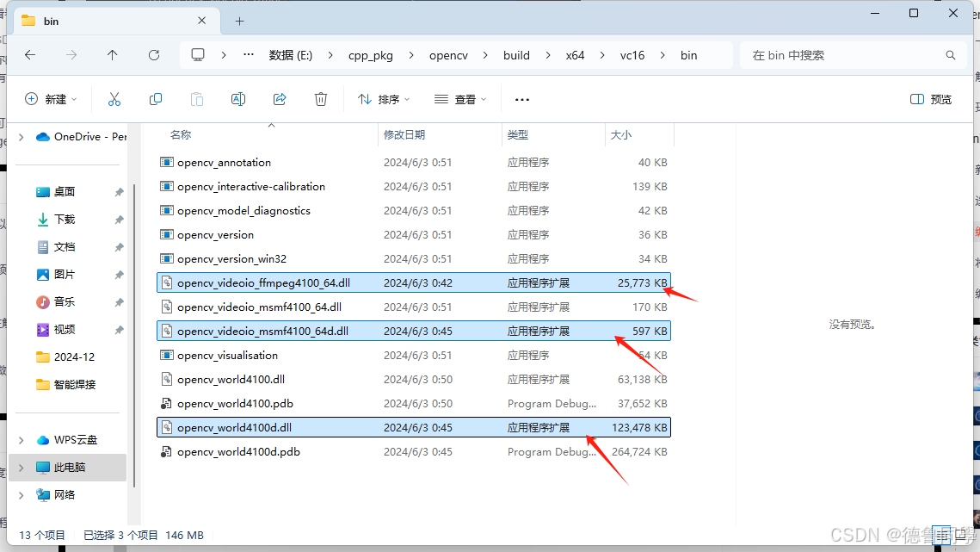Click the Cut scissors icon
980x552 pixels.
114,98
